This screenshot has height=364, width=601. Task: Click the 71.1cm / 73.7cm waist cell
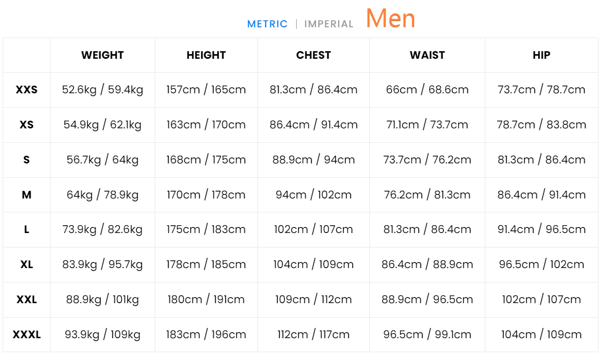pos(427,125)
